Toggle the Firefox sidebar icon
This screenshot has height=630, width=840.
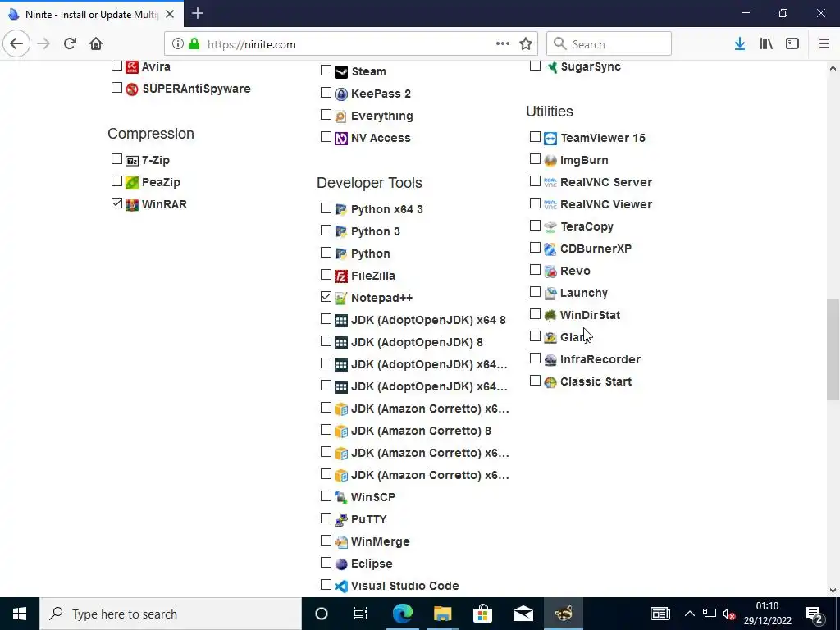(x=792, y=44)
